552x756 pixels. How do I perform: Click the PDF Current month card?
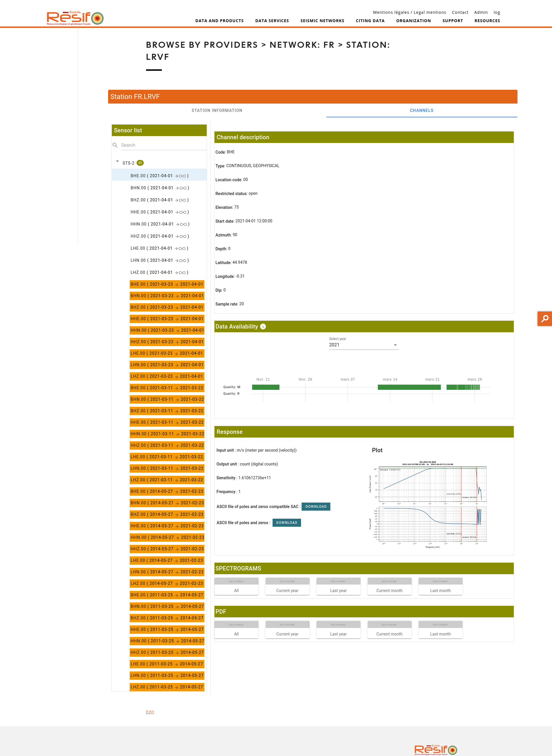389,630
